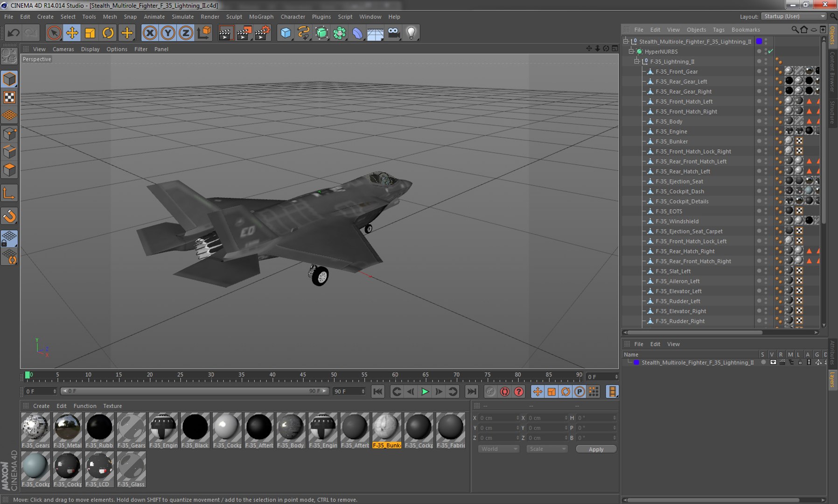Toggle HyperNURBS enable checkmark
The height and width of the screenshot is (504, 838).
tap(771, 51)
